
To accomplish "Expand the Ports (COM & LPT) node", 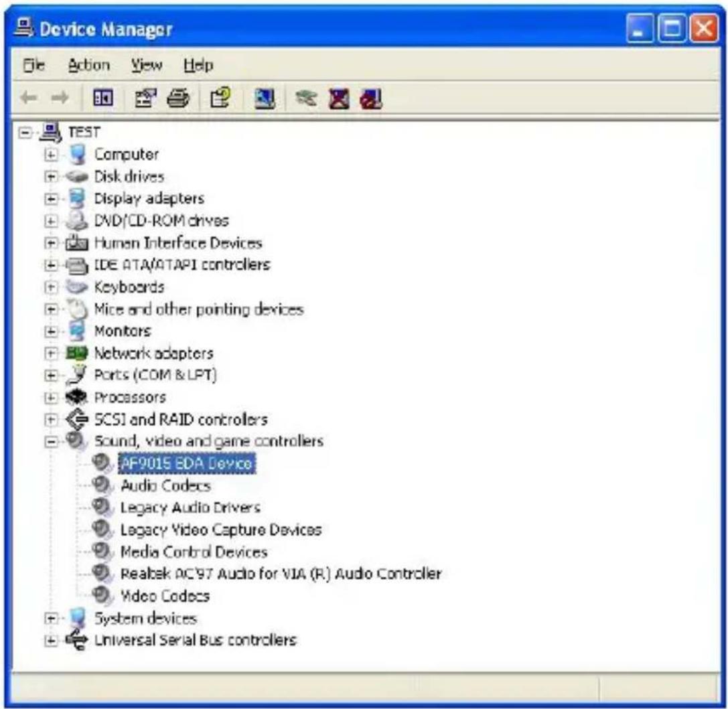I will [51, 376].
